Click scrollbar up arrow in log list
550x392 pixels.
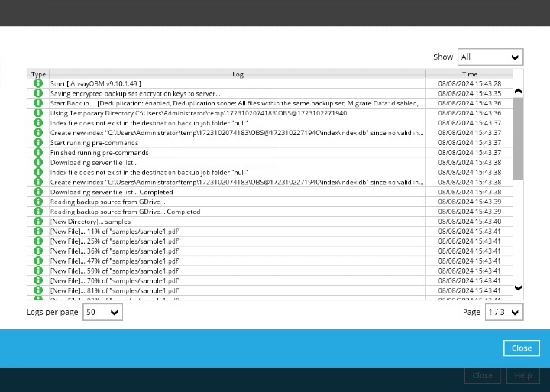518,91
